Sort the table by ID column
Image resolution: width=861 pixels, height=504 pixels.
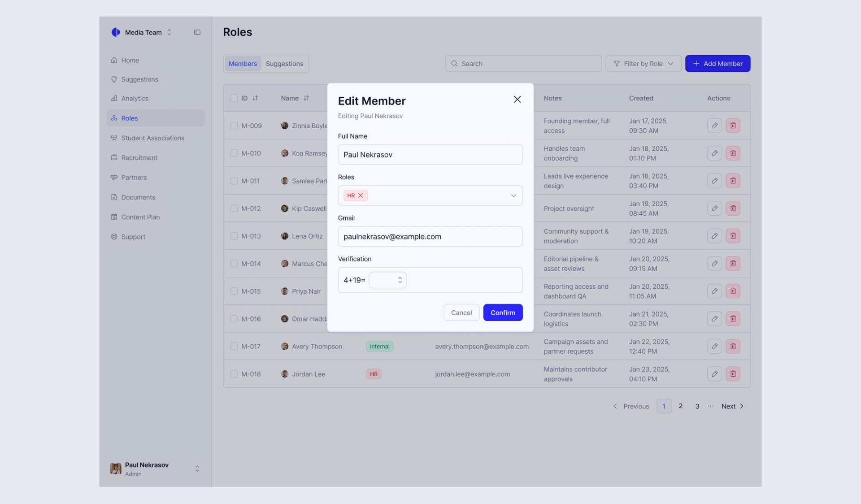(255, 98)
